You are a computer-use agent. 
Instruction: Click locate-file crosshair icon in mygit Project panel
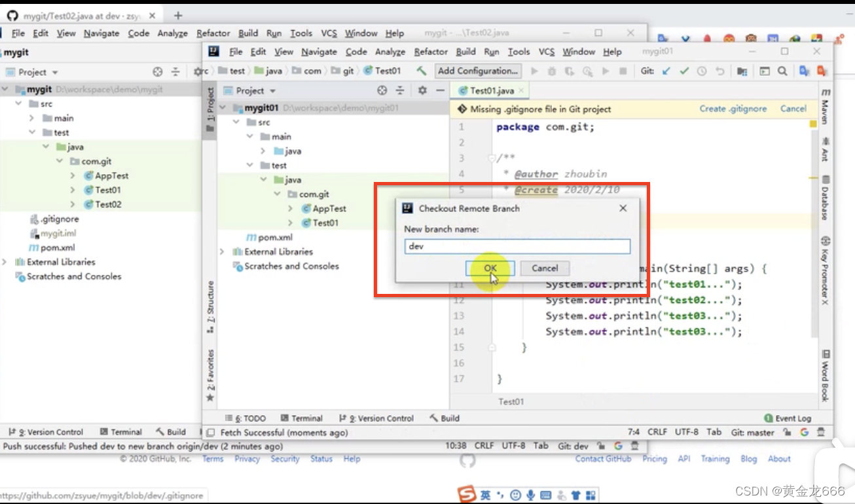157,72
